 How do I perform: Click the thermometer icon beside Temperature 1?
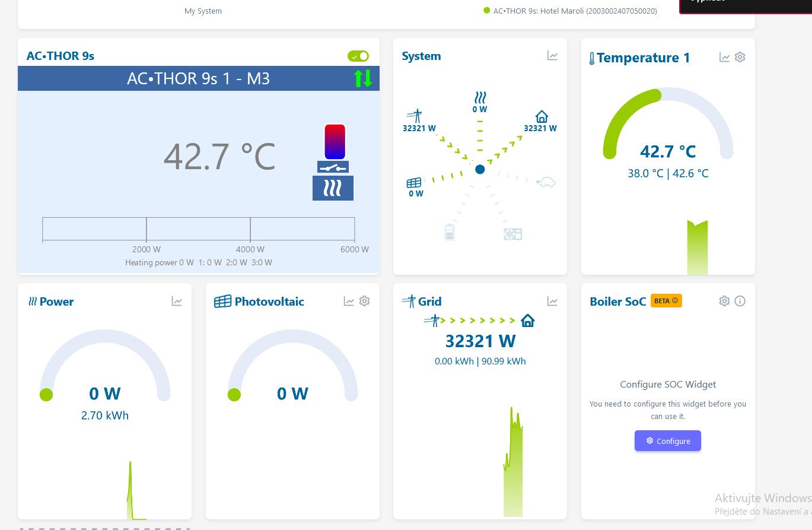tap(591, 58)
